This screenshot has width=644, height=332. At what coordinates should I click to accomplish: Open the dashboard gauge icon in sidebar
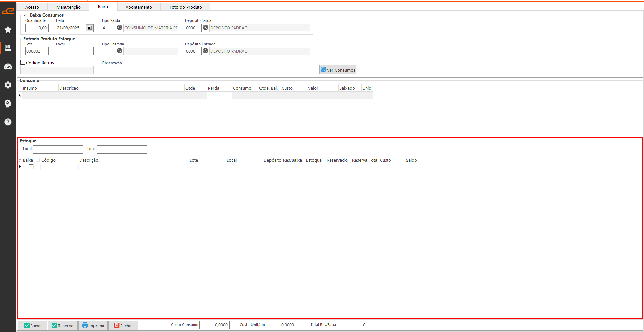(8, 67)
